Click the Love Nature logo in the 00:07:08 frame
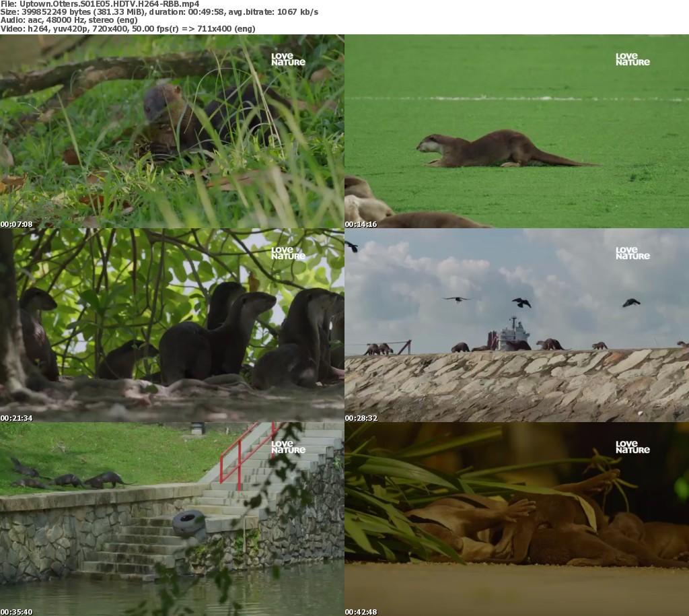The height and width of the screenshot is (616, 689). pyautogui.click(x=288, y=59)
